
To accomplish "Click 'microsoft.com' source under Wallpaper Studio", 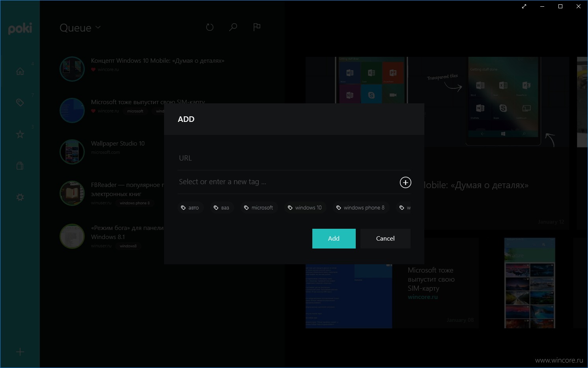I will coord(105,152).
